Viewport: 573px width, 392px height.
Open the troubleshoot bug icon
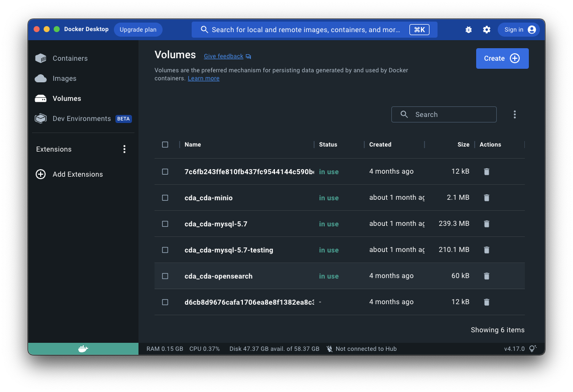click(469, 30)
